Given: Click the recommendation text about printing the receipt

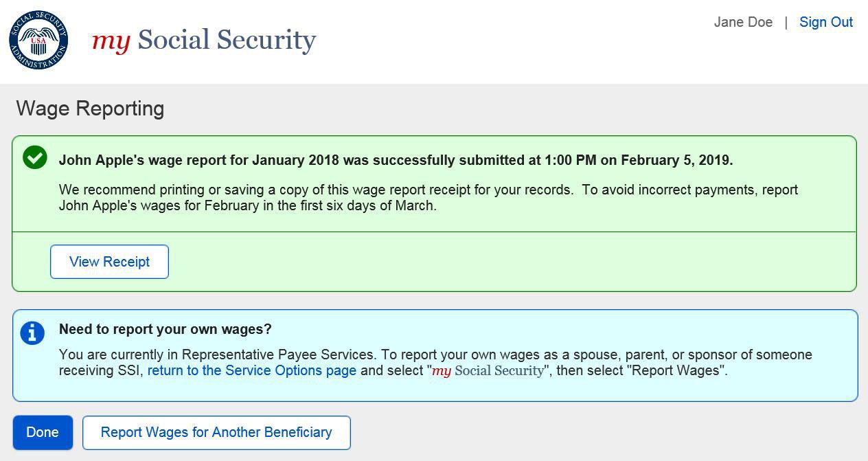Looking at the screenshot, I should [x=316, y=190].
